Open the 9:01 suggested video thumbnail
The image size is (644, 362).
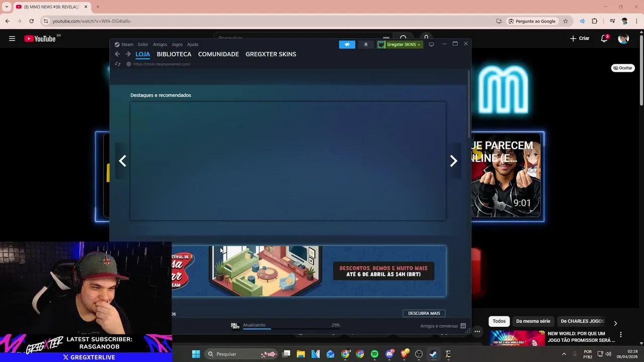pos(506,175)
